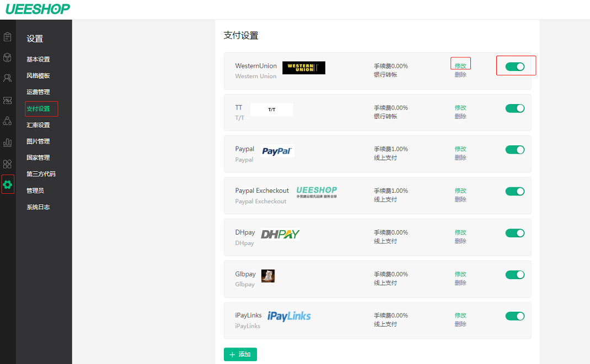Open 系统日志 in settings menu
The image size is (590, 364).
38,207
